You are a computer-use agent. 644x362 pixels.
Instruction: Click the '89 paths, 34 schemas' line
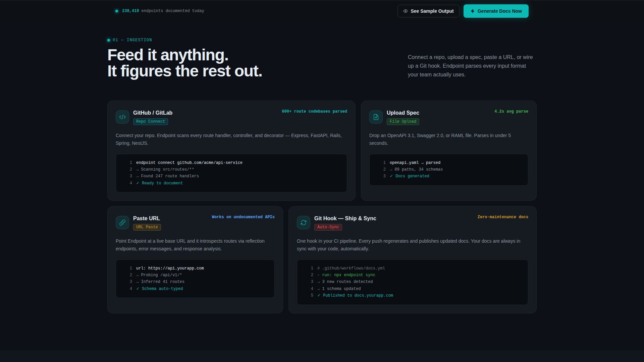pos(416,169)
